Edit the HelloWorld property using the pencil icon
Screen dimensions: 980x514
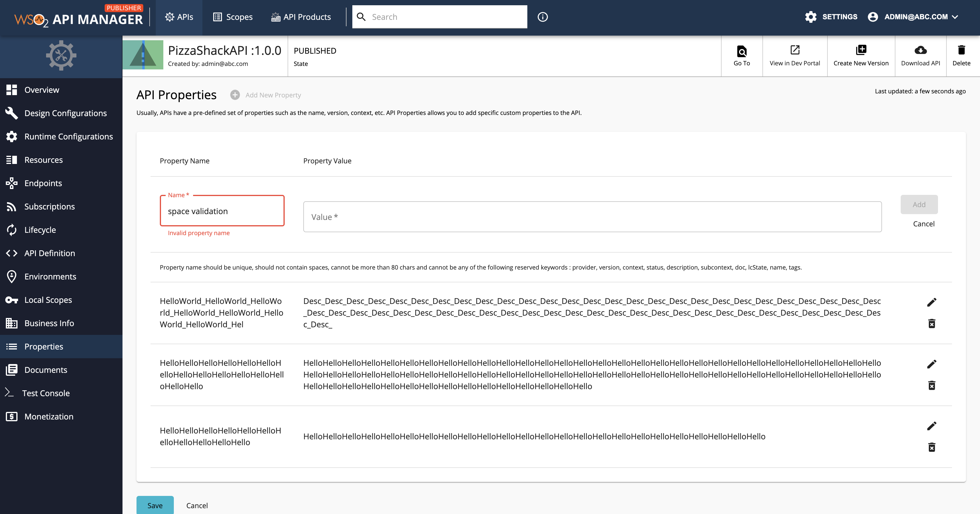point(932,302)
